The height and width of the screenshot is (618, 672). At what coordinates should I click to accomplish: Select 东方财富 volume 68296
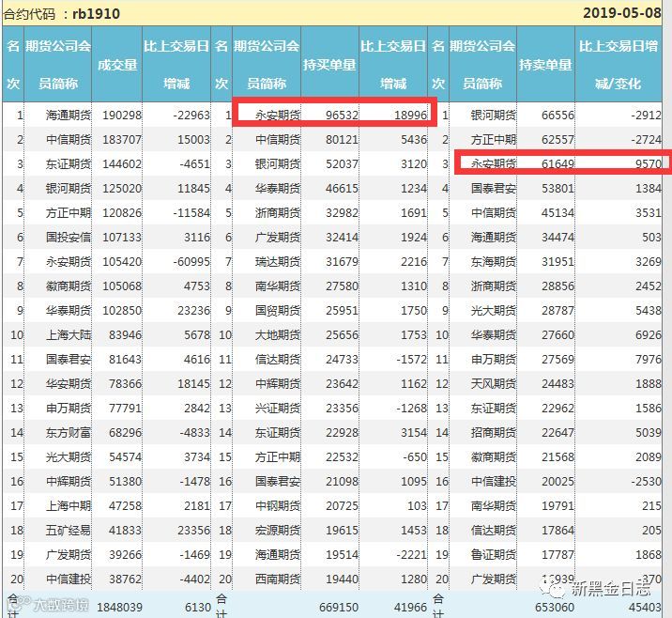pyautogui.click(x=125, y=432)
